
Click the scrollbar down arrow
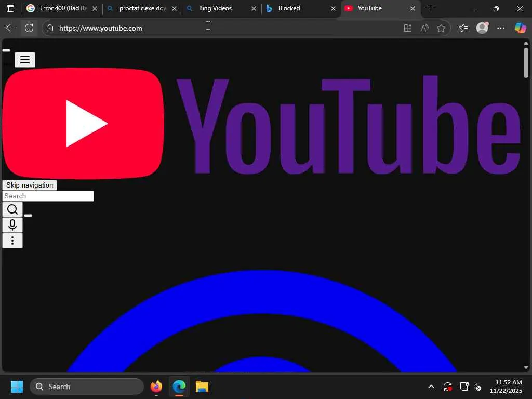(526, 367)
